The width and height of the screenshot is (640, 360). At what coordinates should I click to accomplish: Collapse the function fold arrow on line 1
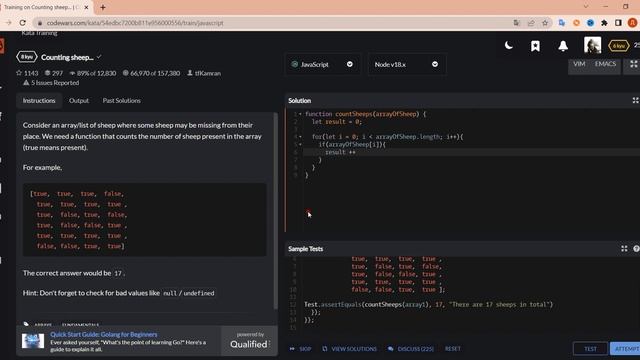300,114
